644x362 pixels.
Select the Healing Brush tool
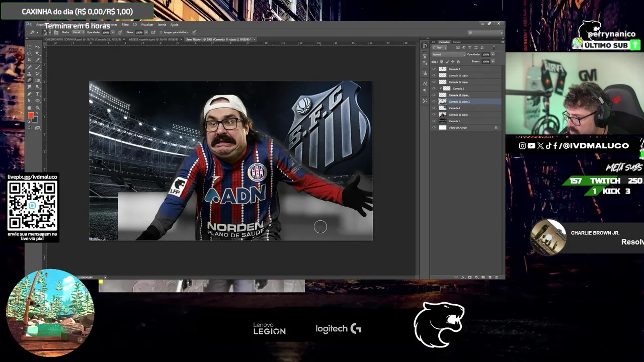[x=29, y=67]
